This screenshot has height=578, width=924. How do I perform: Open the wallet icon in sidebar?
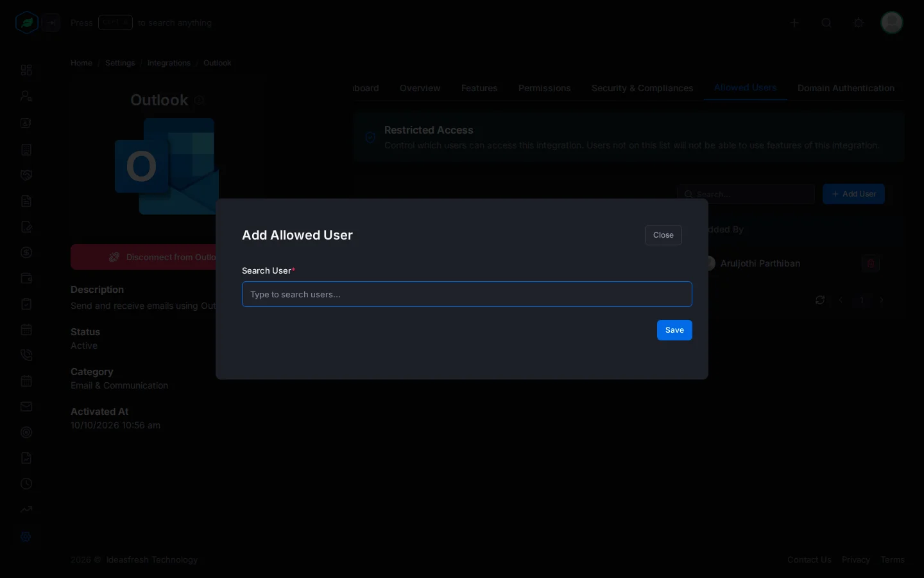(x=26, y=278)
